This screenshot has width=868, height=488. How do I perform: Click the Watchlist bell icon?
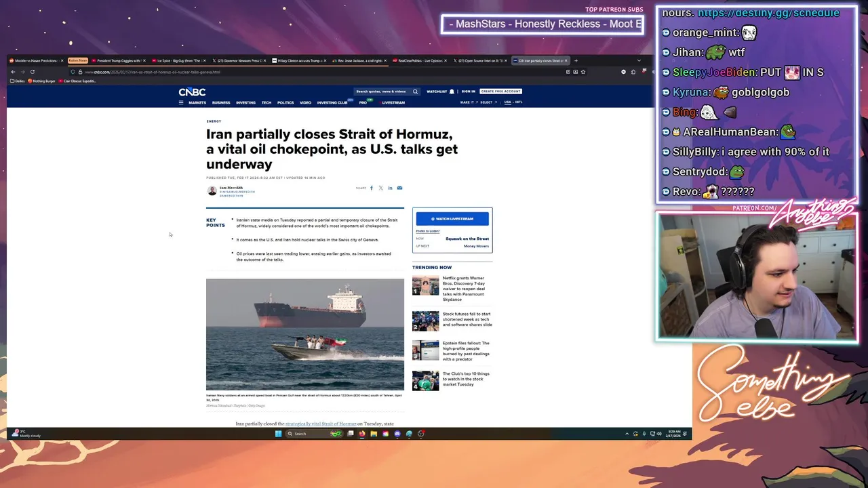tap(452, 91)
